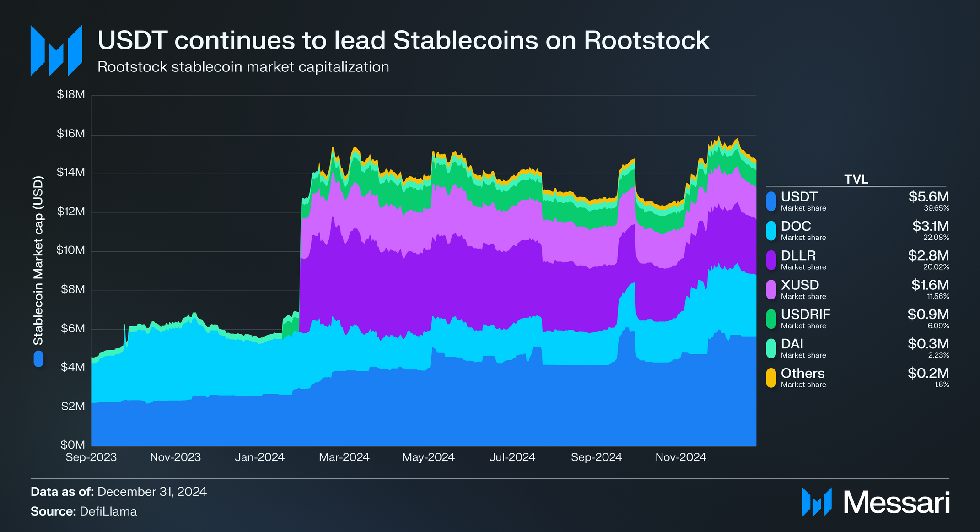The width and height of the screenshot is (980, 532).
Task: Click the chart title 'USDT continues to lead Stablecoins on Rootstock'
Action: [404, 40]
